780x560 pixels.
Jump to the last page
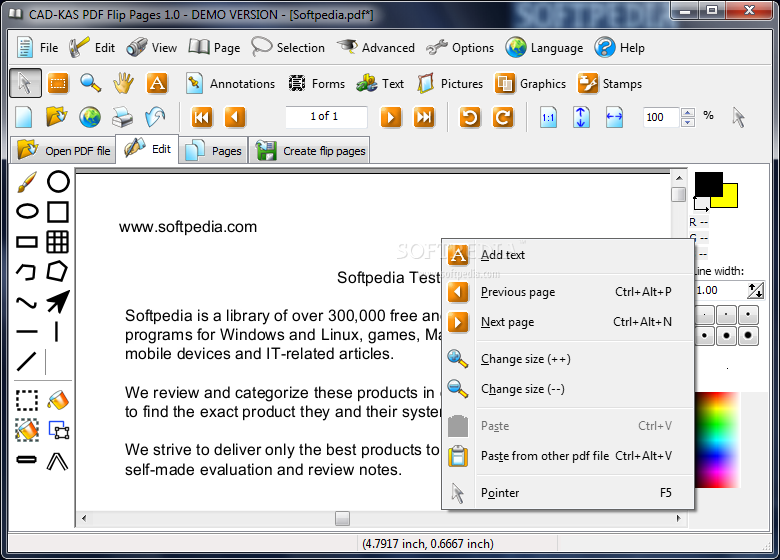424,117
